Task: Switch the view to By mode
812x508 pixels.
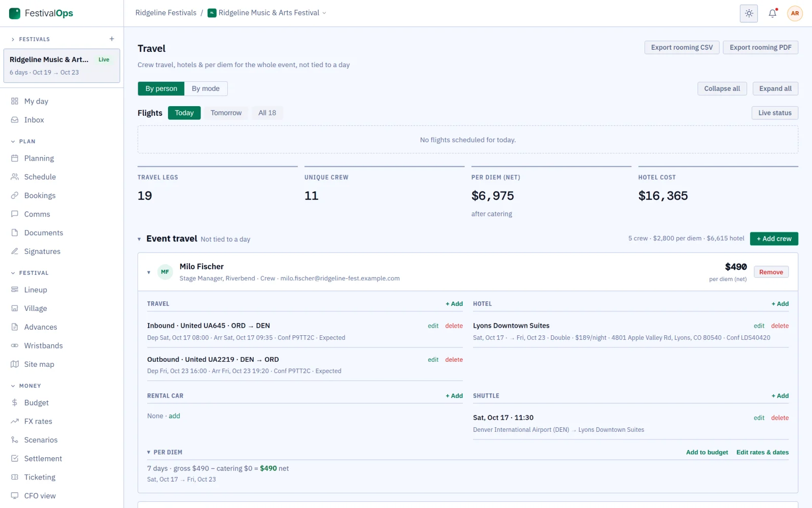Action: (x=206, y=88)
